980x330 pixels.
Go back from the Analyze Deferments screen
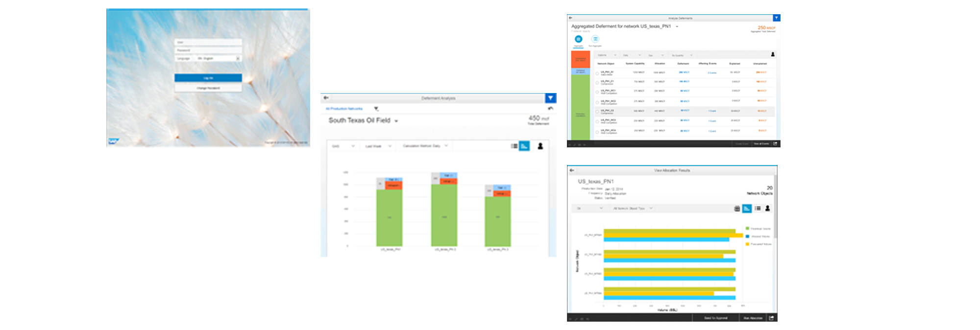[570, 18]
